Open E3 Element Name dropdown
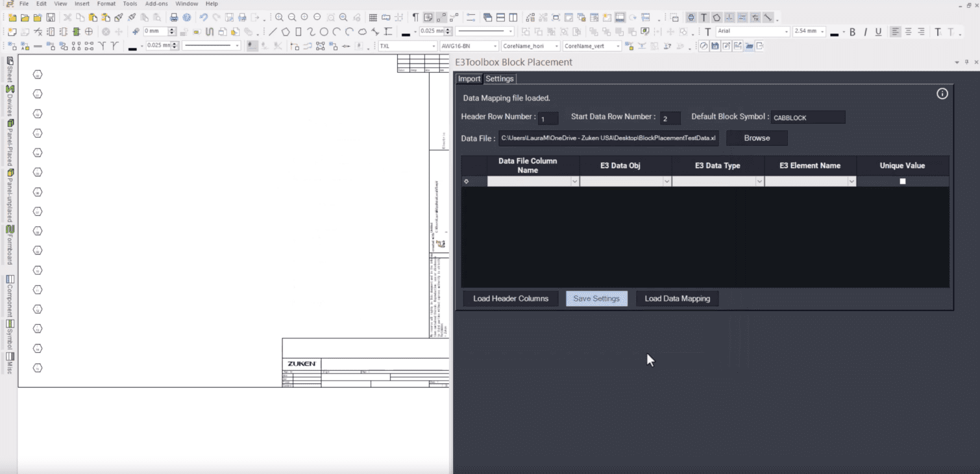Viewport: 980px width, 474px height. pos(851,182)
